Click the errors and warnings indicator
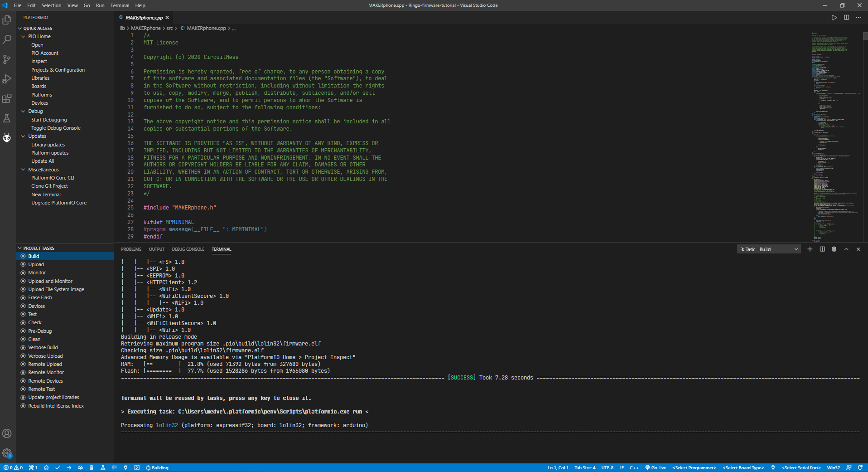 [x=13, y=467]
